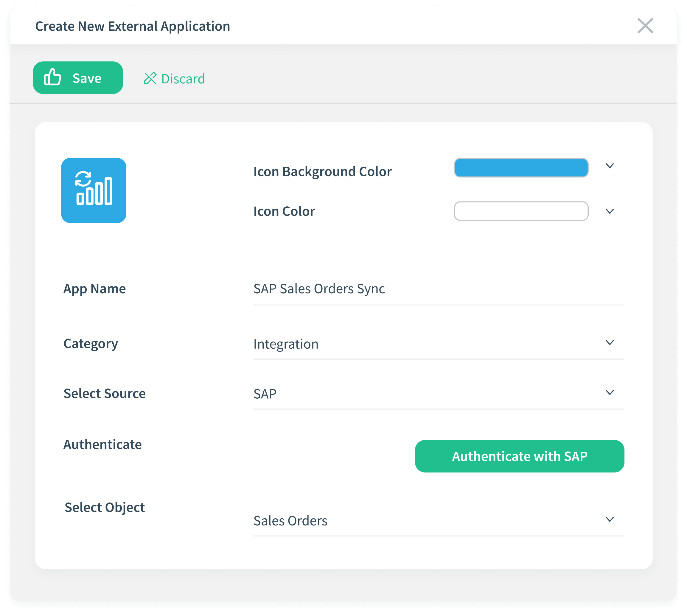Click the App Name label
The height and width of the screenshot is (616, 687).
tap(94, 289)
